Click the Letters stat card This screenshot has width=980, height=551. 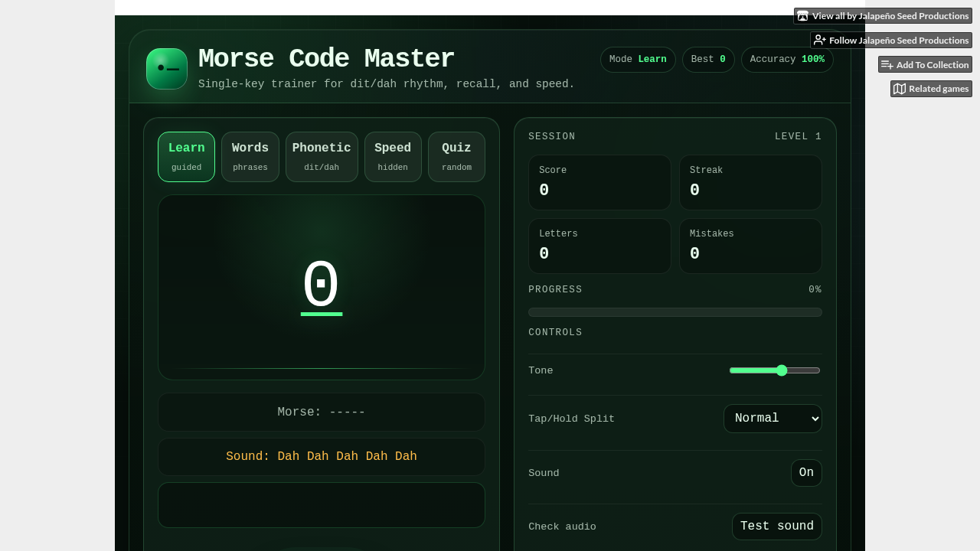(599, 246)
